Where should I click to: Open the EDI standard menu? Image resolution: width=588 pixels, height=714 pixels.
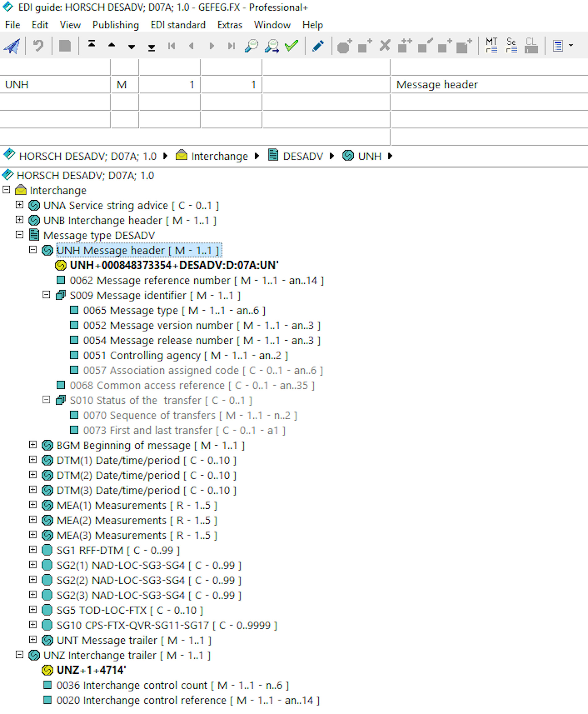click(x=178, y=25)
